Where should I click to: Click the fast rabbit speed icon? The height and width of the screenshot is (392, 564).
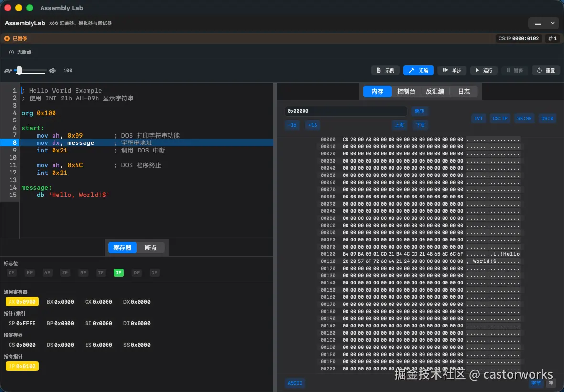tap(53, 70)
